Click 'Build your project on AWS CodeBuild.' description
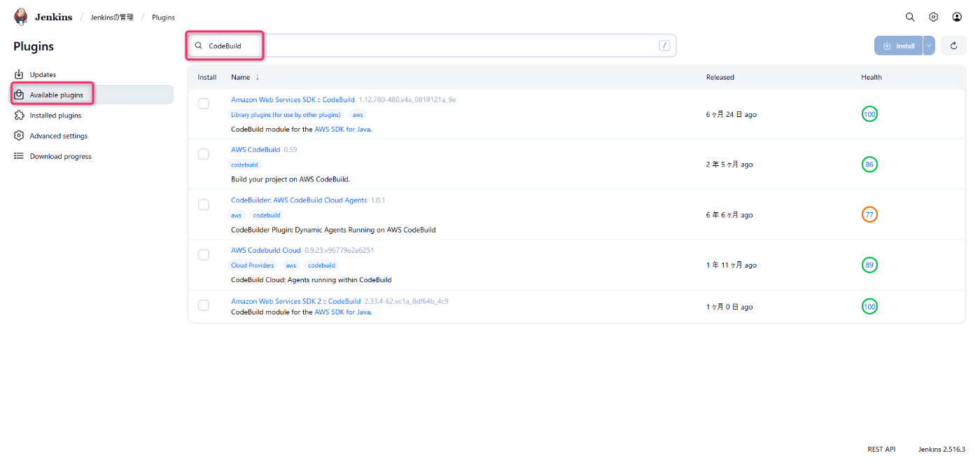Image resolution: width=980 pixels, height=465 pixels. point(290,179)
